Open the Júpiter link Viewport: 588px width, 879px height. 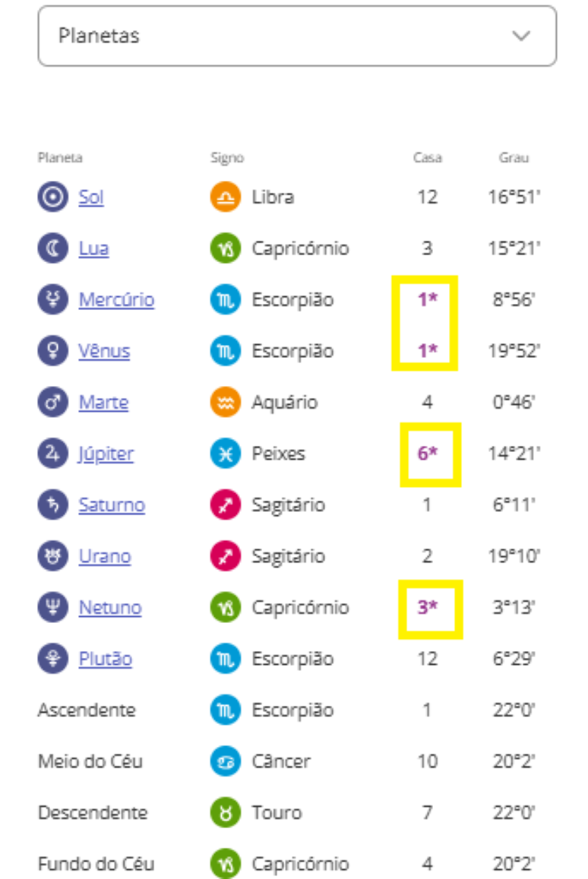pos(106,454)
